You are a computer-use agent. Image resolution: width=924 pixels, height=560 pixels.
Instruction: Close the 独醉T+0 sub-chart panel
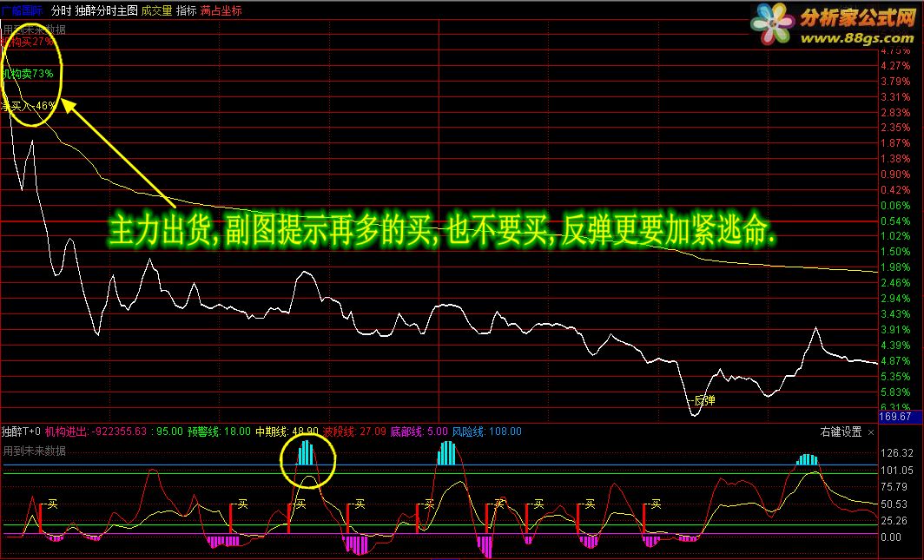[871, 432]
